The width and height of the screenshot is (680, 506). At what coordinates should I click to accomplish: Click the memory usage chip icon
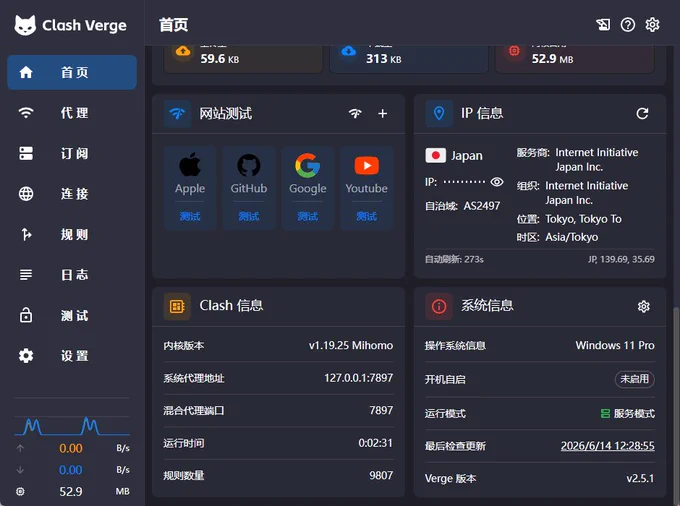point(514,51)
